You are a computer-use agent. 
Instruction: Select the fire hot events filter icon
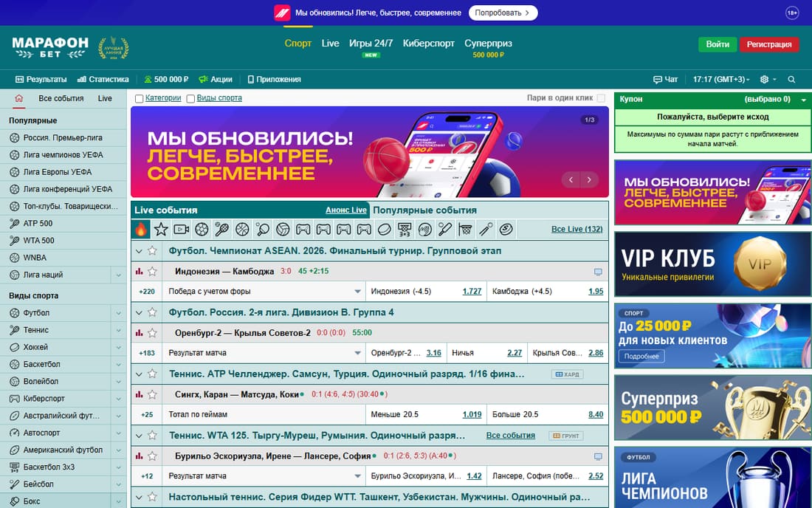141,229
